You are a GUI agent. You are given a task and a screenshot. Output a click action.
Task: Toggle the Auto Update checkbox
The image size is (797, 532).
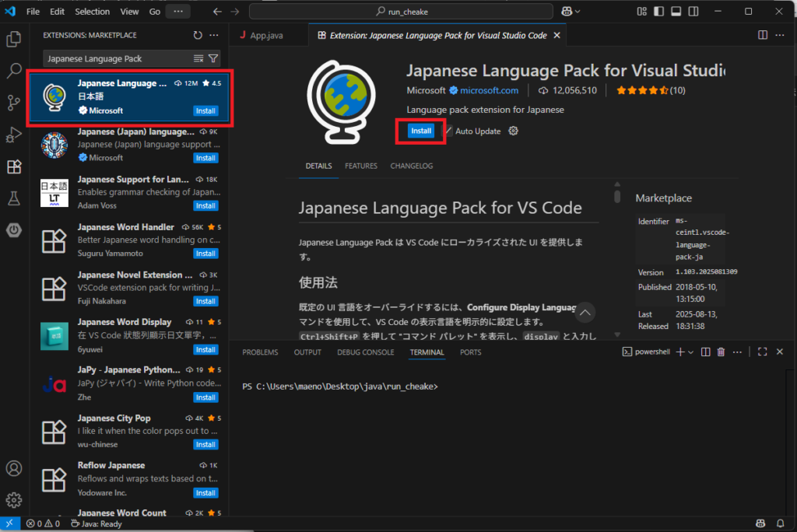(x=448, y=131)
